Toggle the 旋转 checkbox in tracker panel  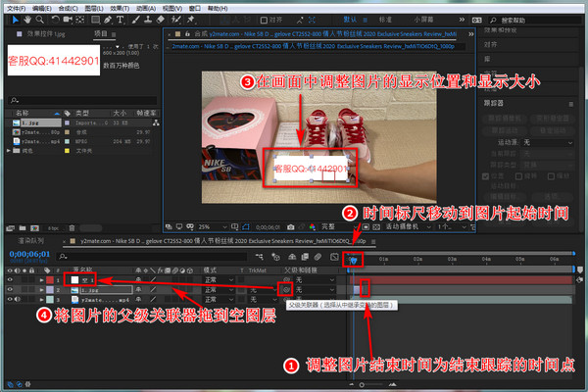[519, 176]
